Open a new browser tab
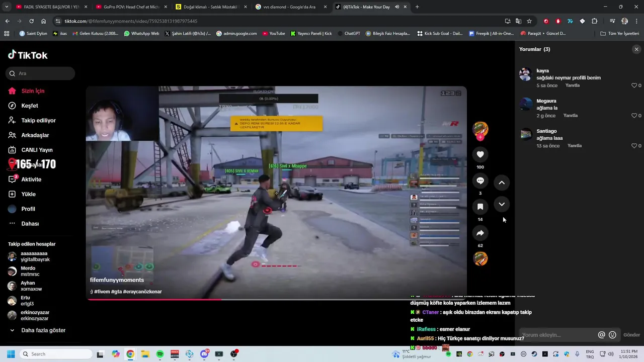The image size is (644, 362). coord(417,7)
